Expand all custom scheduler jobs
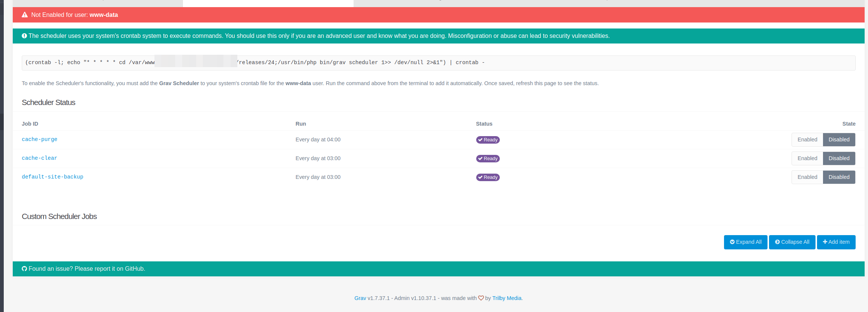Screen dimensions: 868x312 point(745,242)
